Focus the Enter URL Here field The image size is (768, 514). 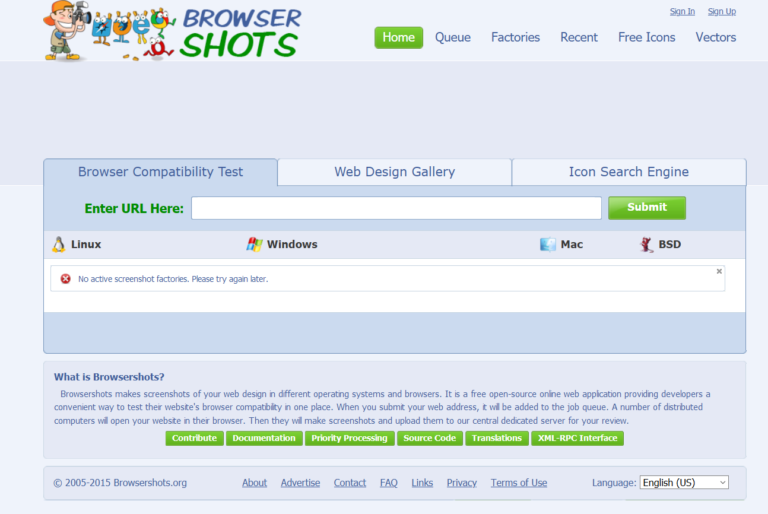tap(396, 208)
